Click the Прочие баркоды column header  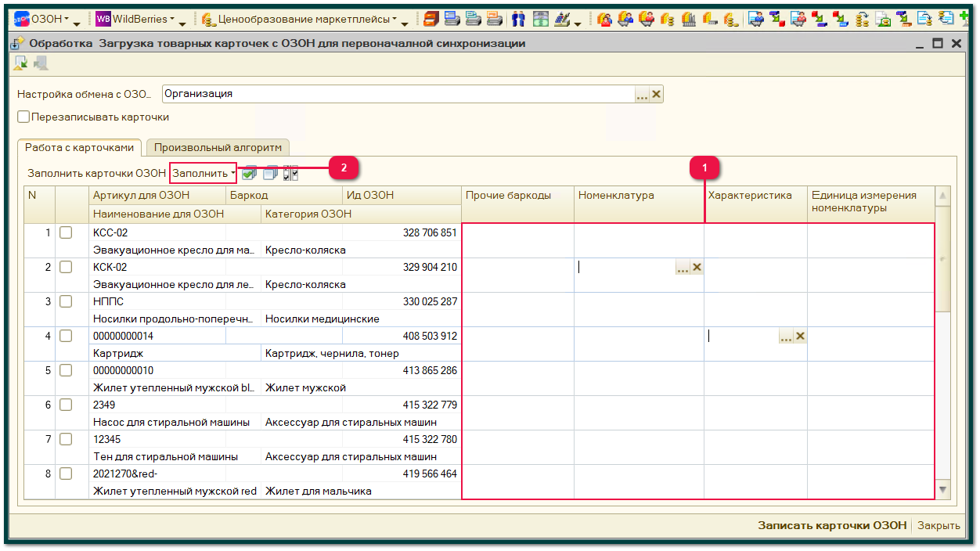click(x=517, y=204)
